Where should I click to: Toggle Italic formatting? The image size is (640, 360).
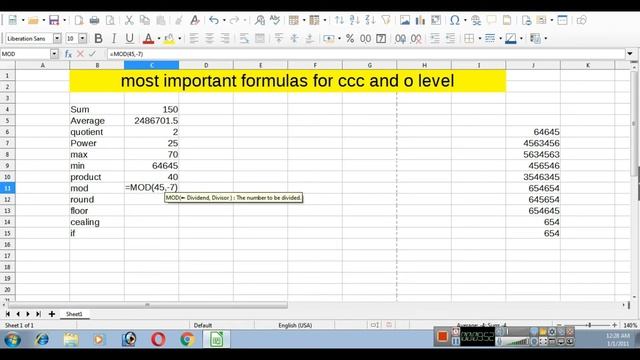point(114,38)
